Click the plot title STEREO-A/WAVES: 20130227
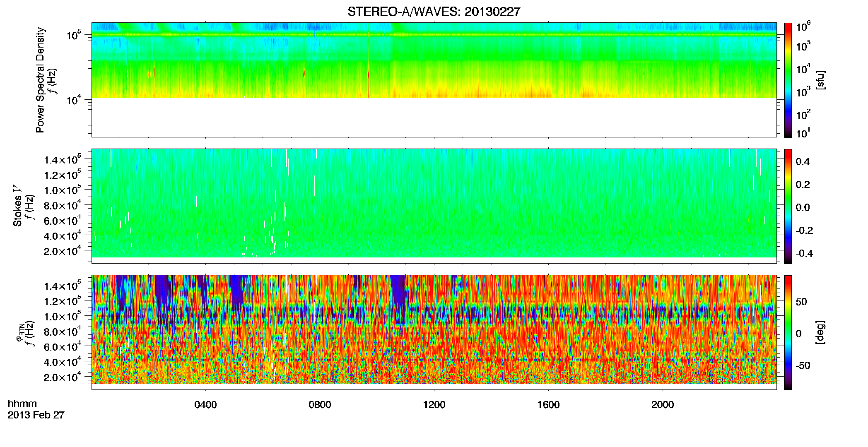This screenshot has height=447, width=868. click(434, 12)
